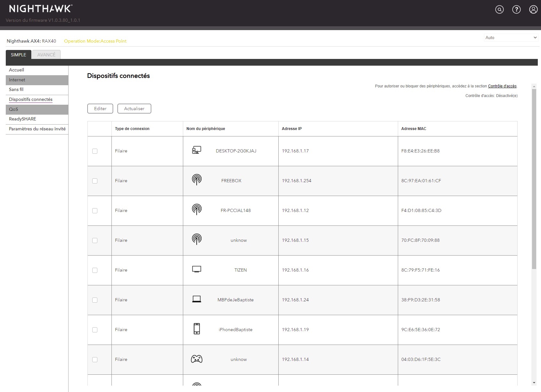The width and height of the screenshot is (541, 392).
Task: Select the FREEBOX device checkbox
Action: click(x=95, y=181)
